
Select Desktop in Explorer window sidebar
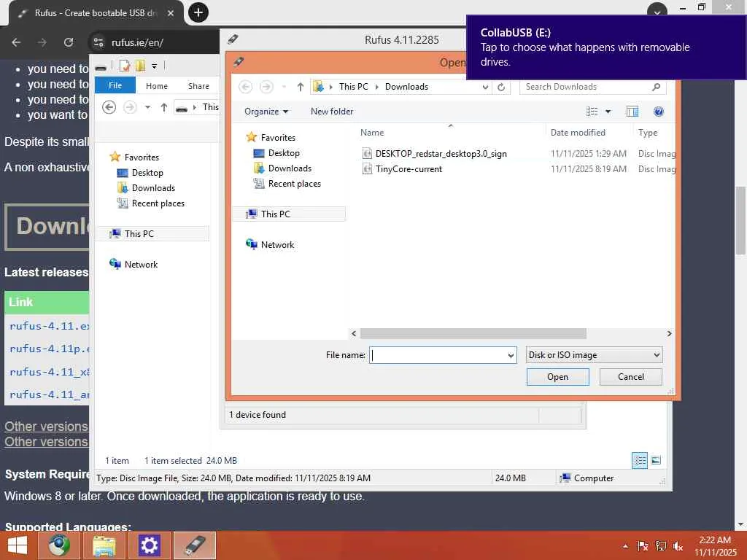click(x=147, y=172)
